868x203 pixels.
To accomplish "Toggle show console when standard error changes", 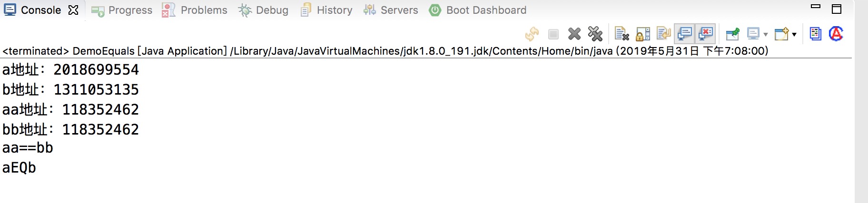I will (705, 34).
